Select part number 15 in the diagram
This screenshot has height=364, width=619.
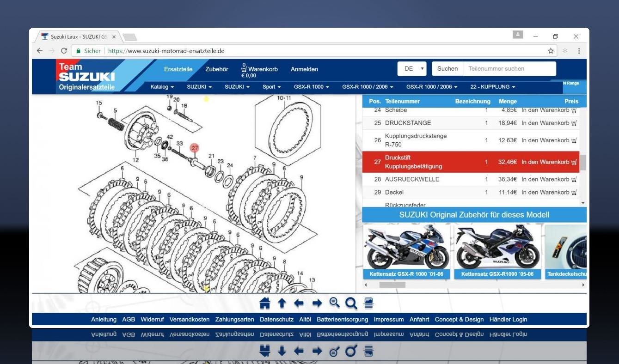[99, 103]
